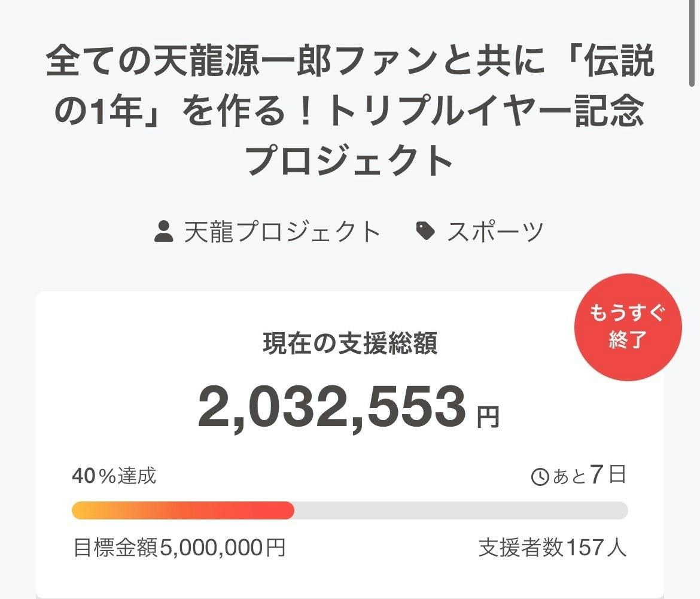Click the red もうすぐ終了 badge
Image resolution: width=700 pixels, height=599 pixels.
coord(627,327)
